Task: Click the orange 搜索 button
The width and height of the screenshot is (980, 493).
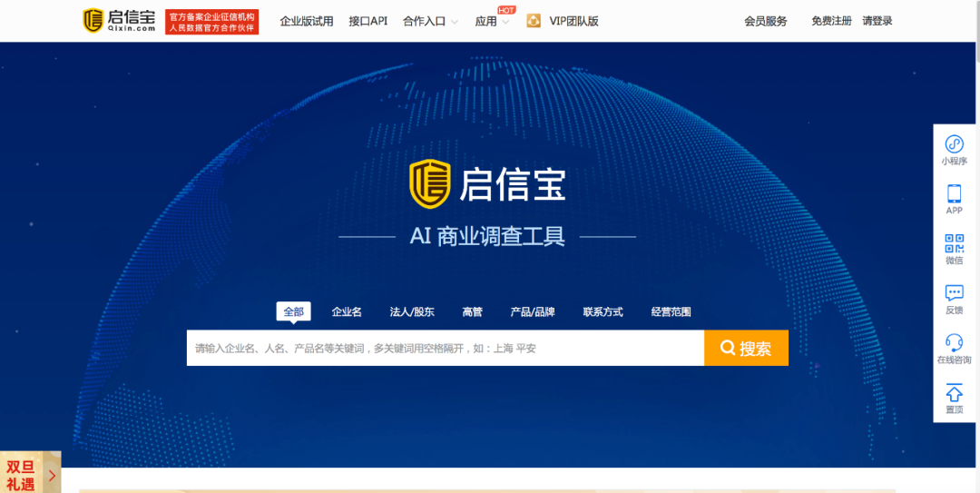Action: point(746,348)
